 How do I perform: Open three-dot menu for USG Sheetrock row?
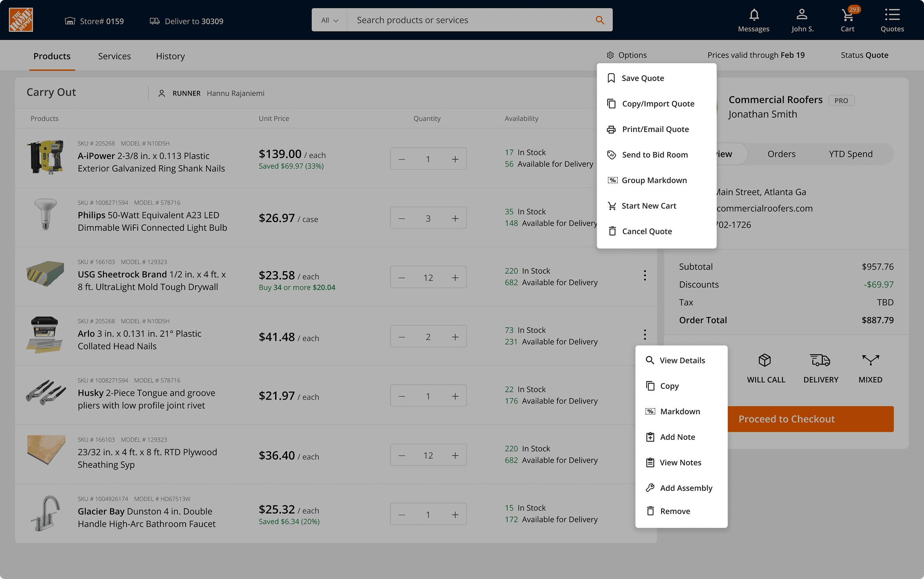645,275
